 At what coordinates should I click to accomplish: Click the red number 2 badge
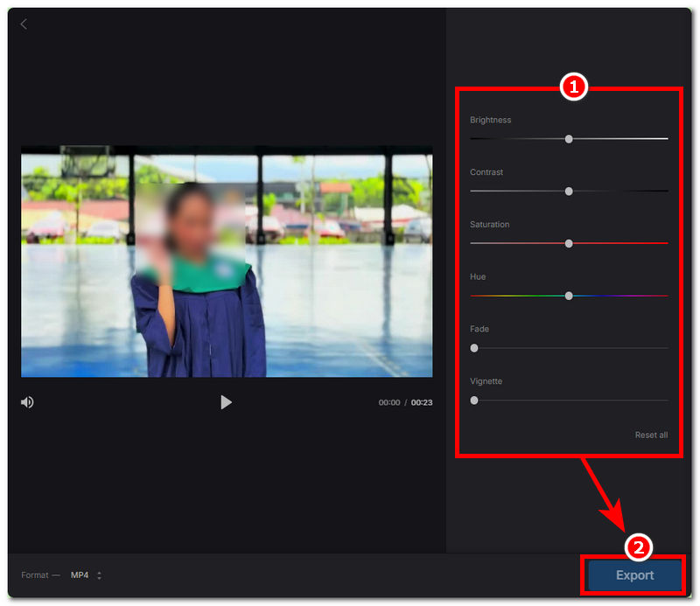(x=638, y=547)
